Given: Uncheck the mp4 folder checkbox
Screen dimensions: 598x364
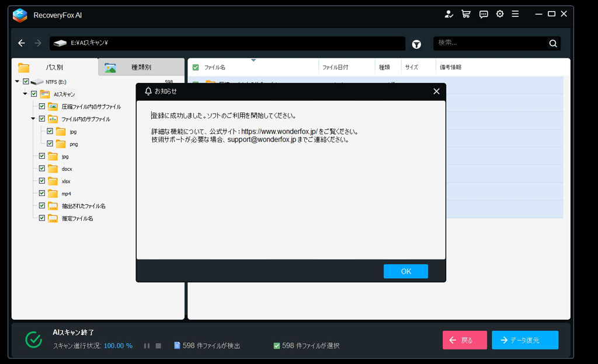Looking at the screenshot, I should click(42, 193).
